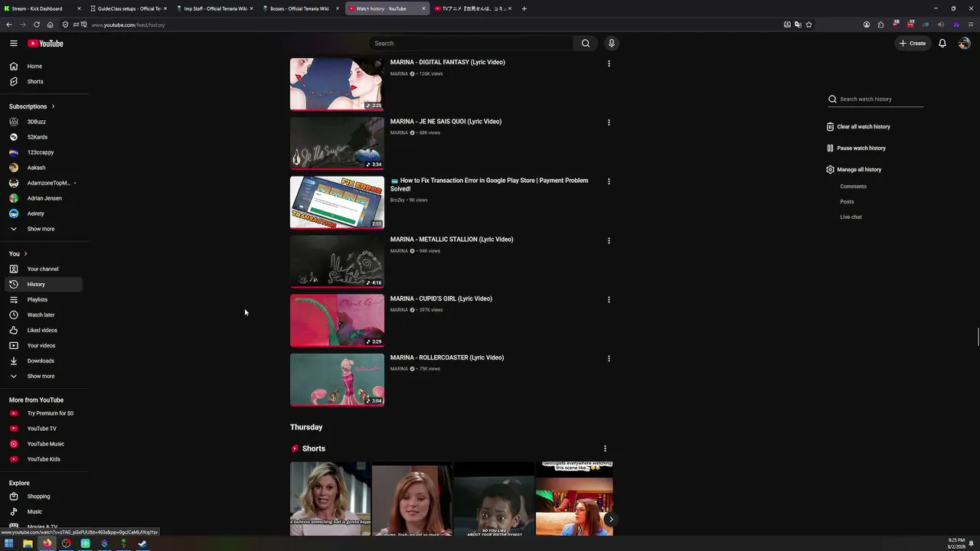The height and width of the screenshot is (551, 980).
Task: Open options menu for JE NE SAIS QUOI video
Action: pos(609,122)
